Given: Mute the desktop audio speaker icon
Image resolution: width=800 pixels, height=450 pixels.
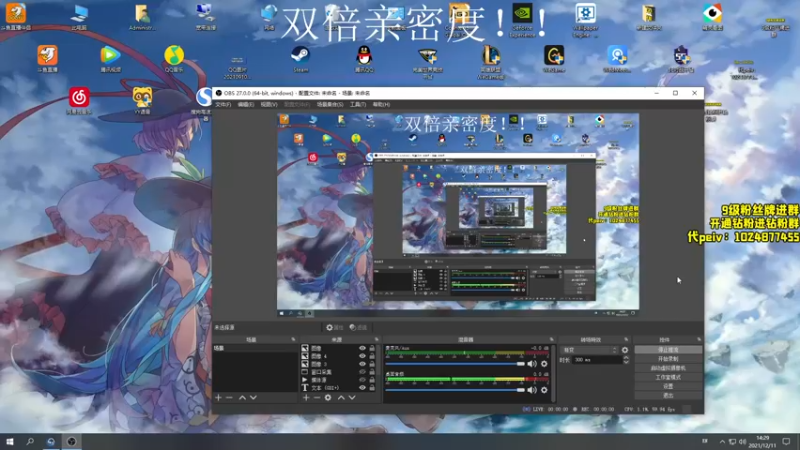Looking at the screenshot, I should [532, 390].
